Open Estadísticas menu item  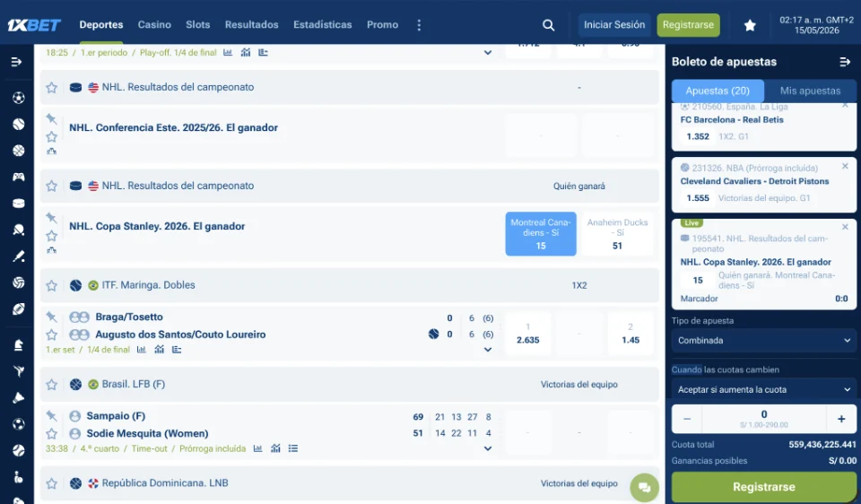click(322, 25)
